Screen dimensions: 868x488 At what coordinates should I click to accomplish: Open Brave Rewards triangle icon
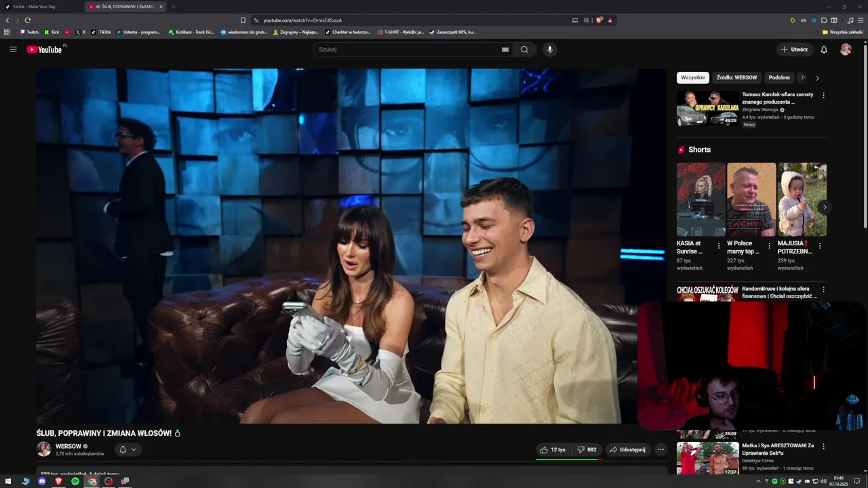point(610,20)
